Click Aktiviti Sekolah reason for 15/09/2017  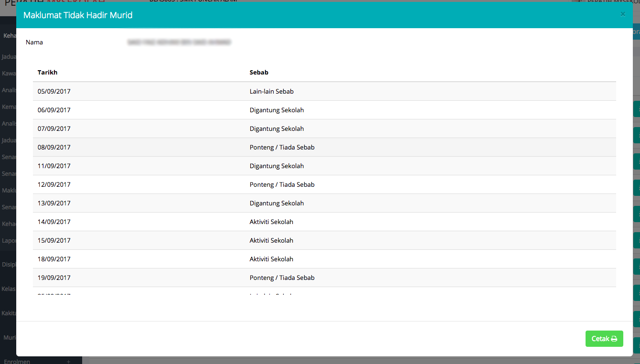[x=271, y=240]
